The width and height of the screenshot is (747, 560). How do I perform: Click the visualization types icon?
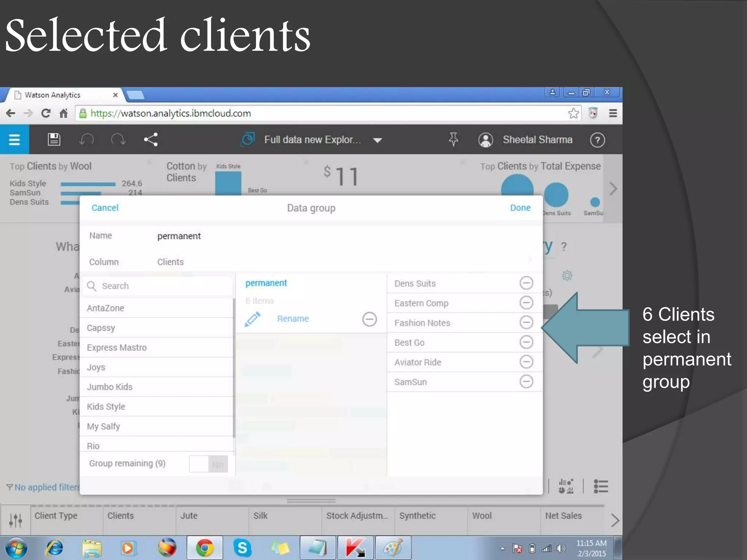pos(566,486)
